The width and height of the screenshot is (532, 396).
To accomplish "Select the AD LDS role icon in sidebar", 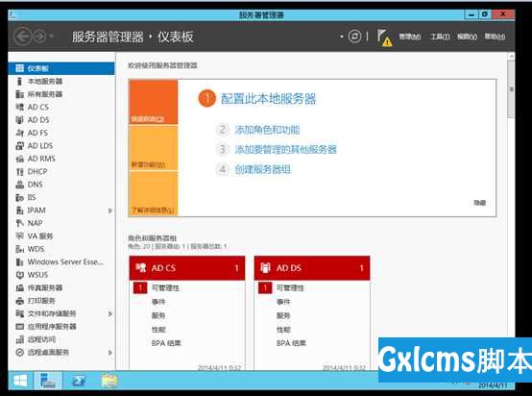I will click(19, 146).
